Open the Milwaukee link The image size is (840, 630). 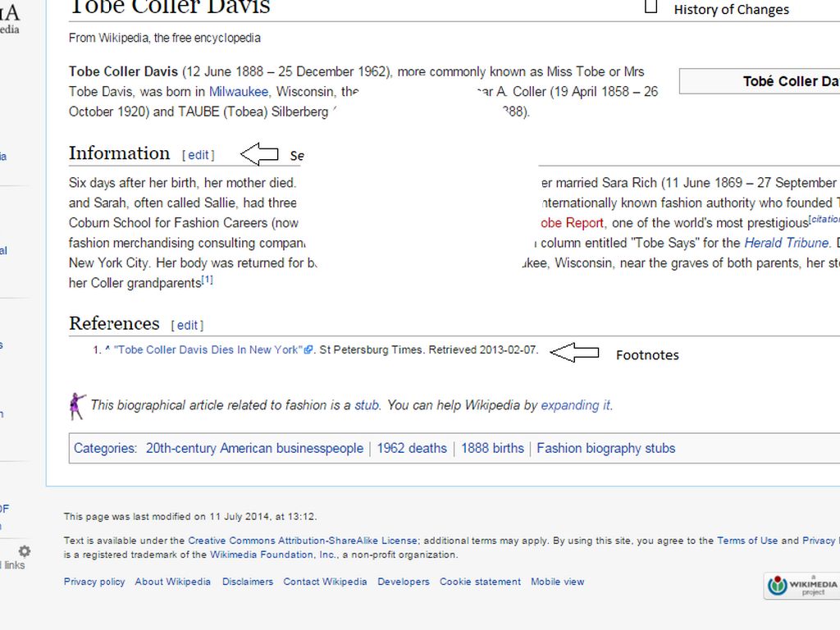[238, 92]
